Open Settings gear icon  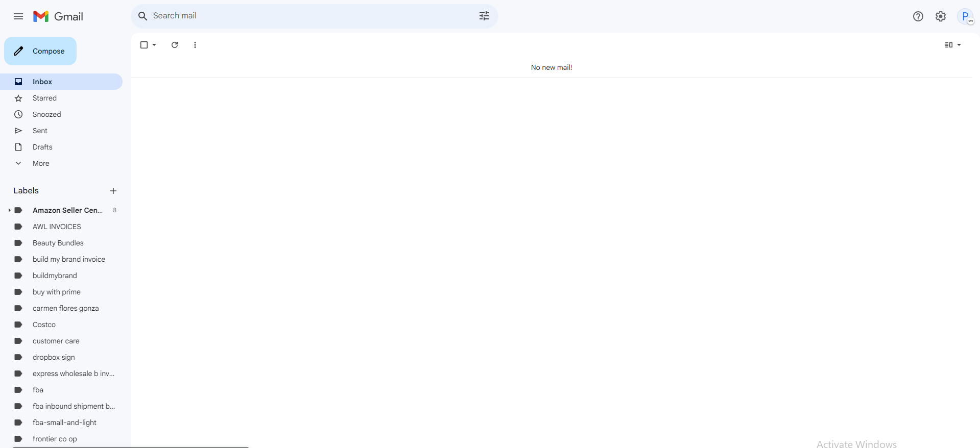(941, 16)
